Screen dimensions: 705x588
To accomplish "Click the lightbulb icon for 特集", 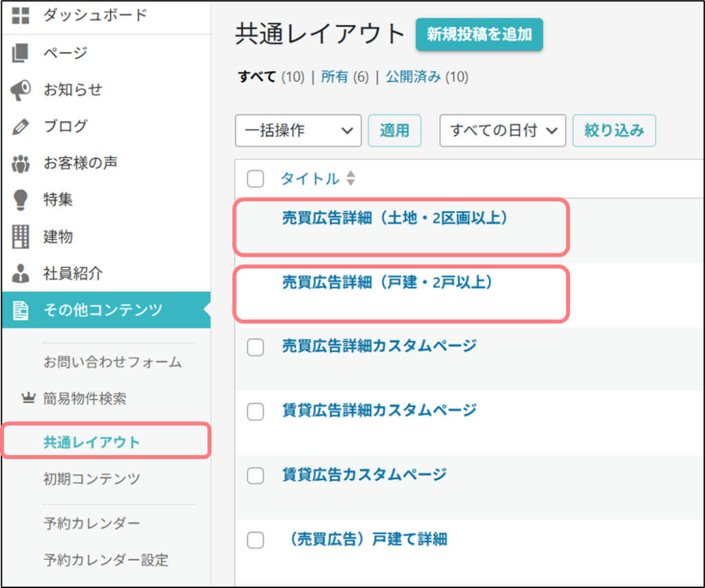I will click(21, 200).
